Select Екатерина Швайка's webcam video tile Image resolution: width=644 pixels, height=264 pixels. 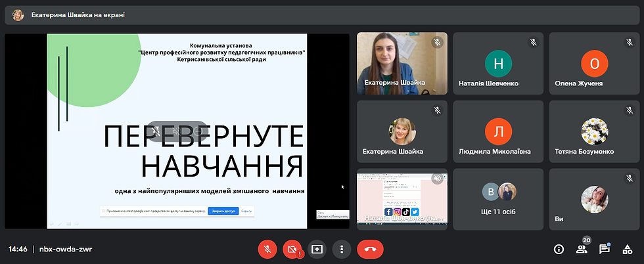pyautogui.click(x=402, y=64)
